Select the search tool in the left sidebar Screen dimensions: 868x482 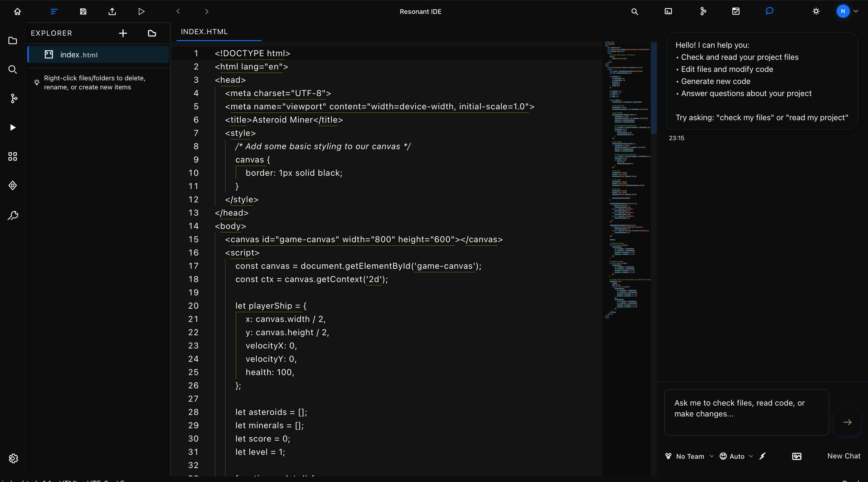12,69
